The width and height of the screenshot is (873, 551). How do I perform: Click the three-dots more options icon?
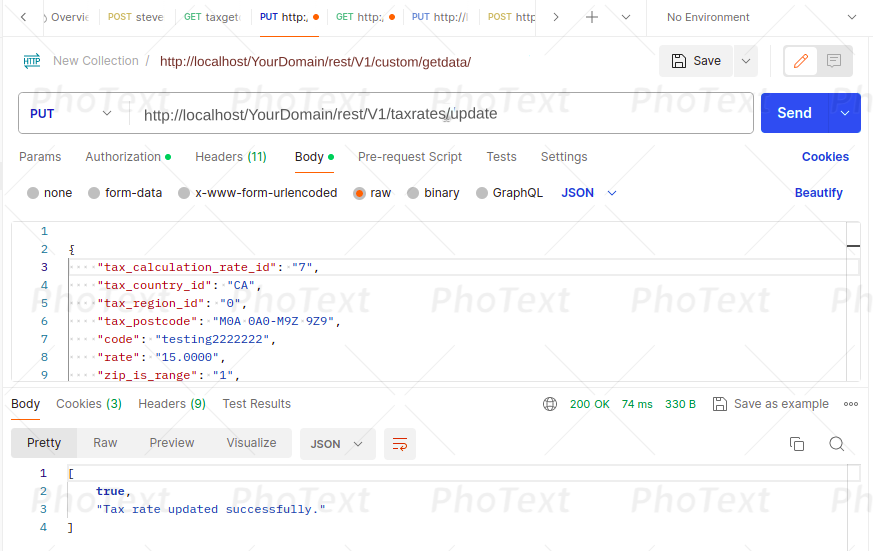[851, 404]
